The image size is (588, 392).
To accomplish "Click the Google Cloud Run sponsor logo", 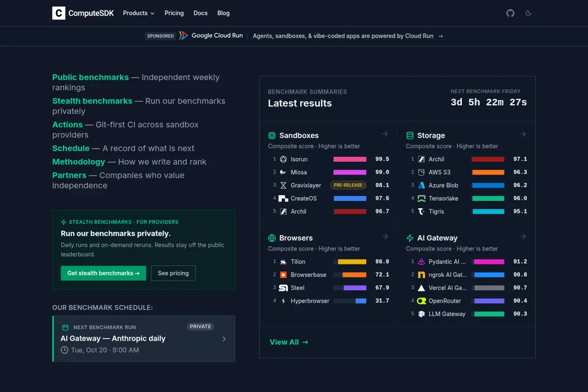I will click(x=211, y=36).
